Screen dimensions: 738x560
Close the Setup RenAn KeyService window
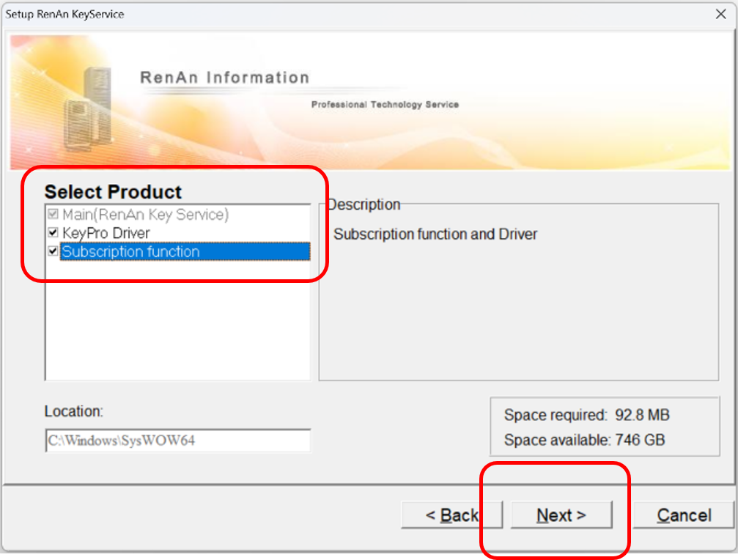720,14
